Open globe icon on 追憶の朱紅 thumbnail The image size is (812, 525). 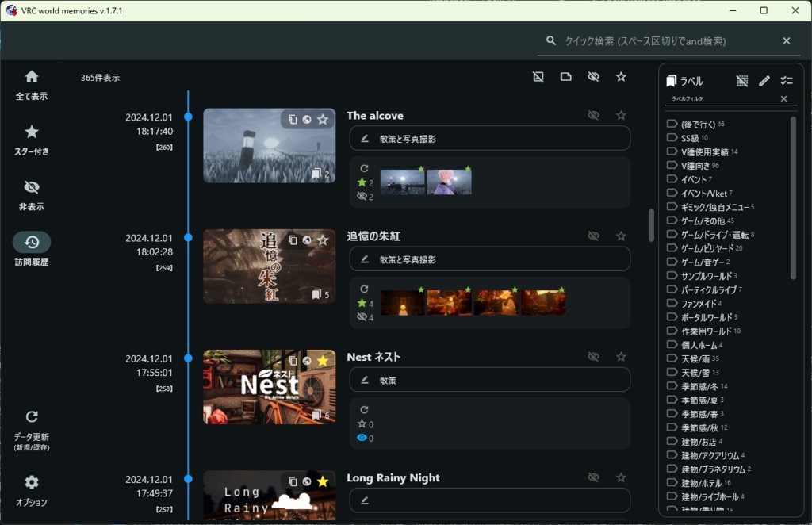click(x=307, y=240)
